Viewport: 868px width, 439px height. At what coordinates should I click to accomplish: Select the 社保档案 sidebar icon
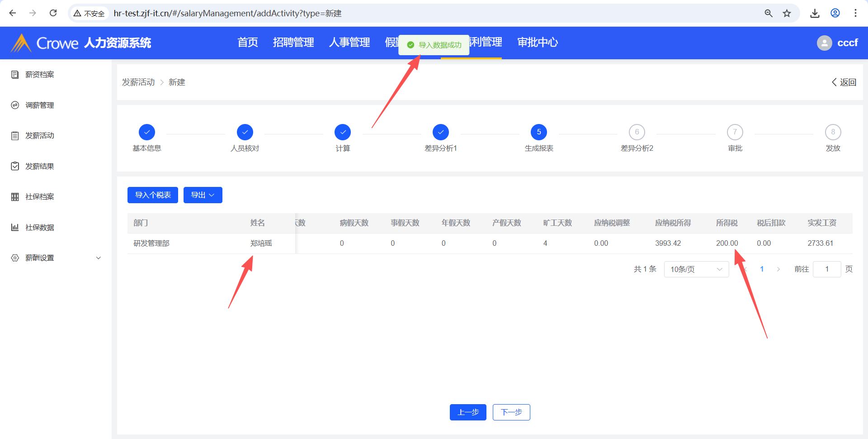click(x=15, y=197)
